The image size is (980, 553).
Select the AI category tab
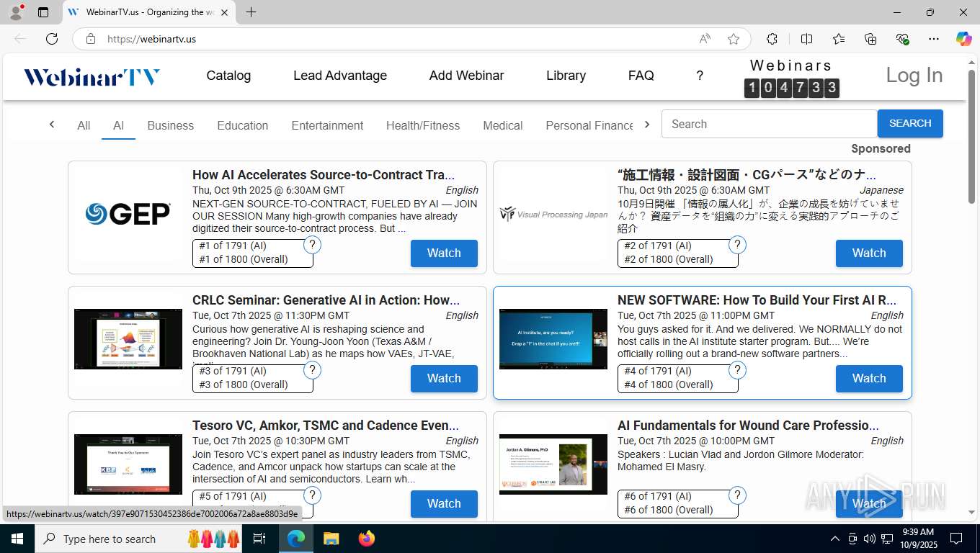pyautogui.click(x=118, y=125)
